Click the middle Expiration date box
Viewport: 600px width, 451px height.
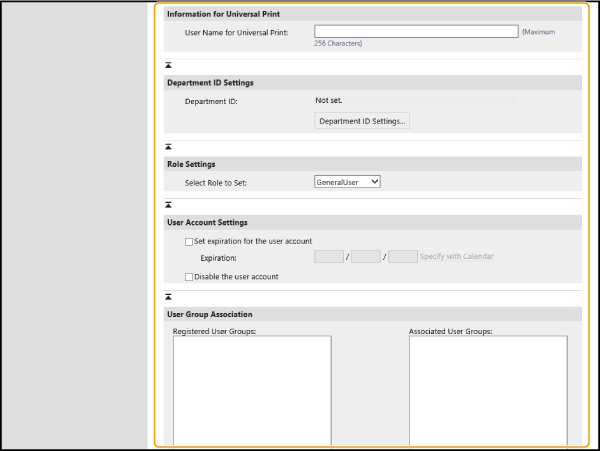366,257
